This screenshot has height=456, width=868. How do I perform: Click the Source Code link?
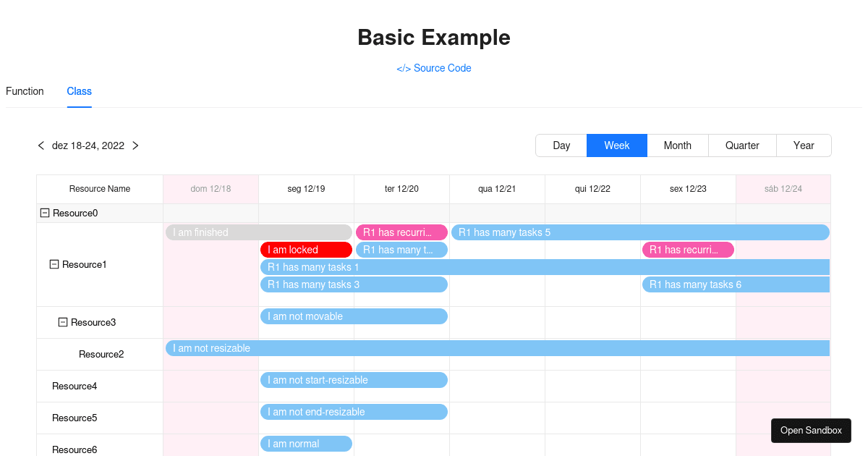pyautogui.click(x=442, y=68)
